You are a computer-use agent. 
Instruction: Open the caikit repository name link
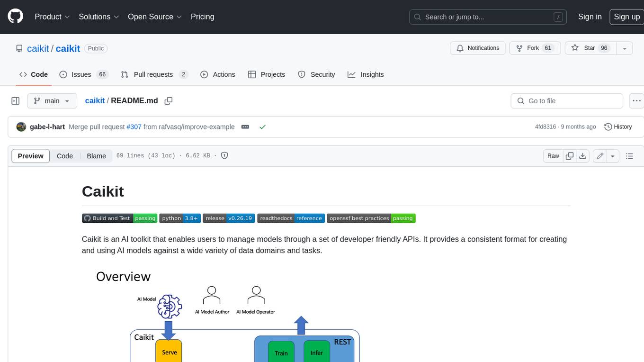pyautogui.click(x=68, y=48)
